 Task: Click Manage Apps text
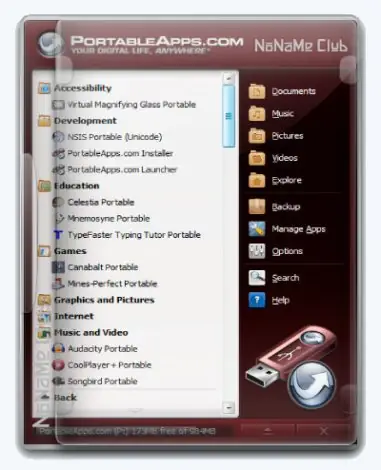pyautogui.click(x=299, y=229)
